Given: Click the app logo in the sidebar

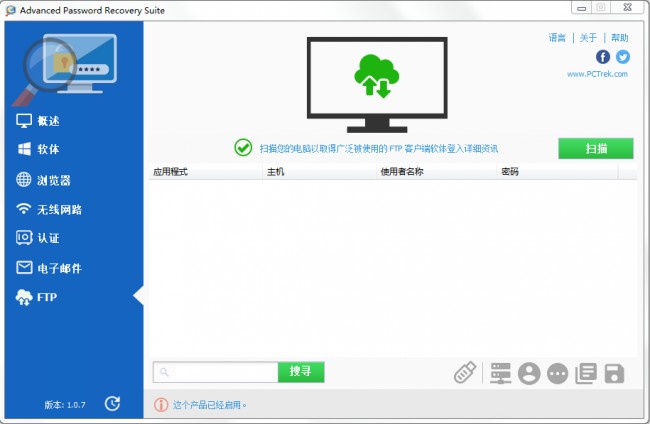Looking at the screenshot, I should click(65, 68).
